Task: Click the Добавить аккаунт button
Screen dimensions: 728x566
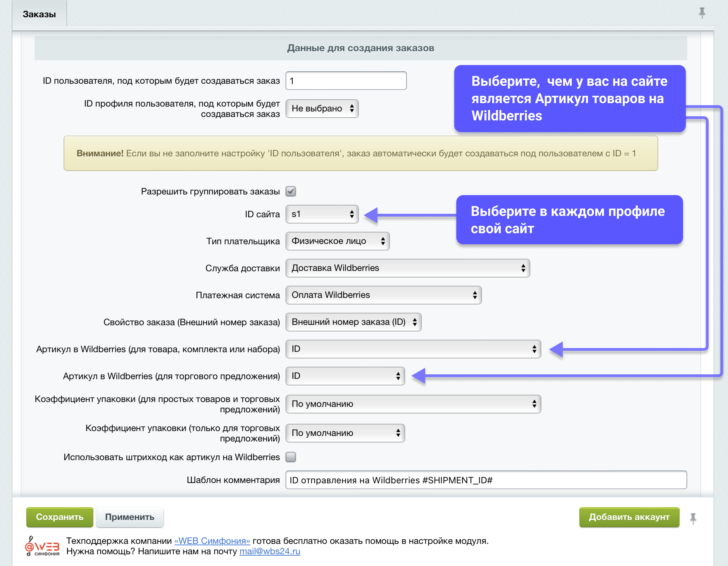Action: (x=629, y=517)
